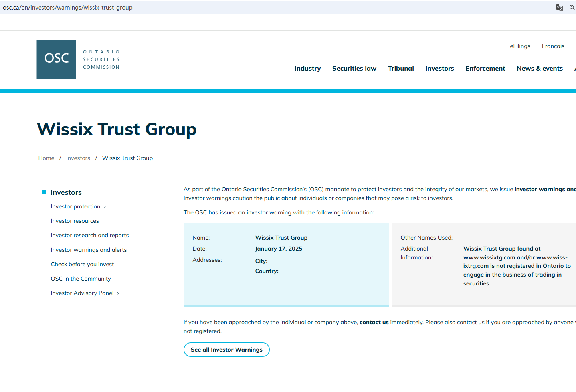Image resolution: width=576 pixels, height=392 pixels.
Task: Click the Wissix Trust Group breadcrumb text
Action: coord(127,158)
